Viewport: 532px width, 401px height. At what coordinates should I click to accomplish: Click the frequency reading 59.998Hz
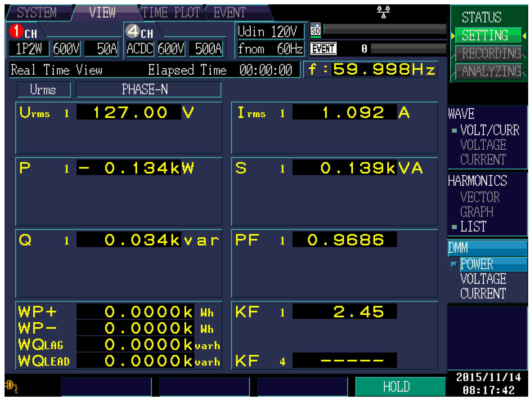(x=370, y=70)
